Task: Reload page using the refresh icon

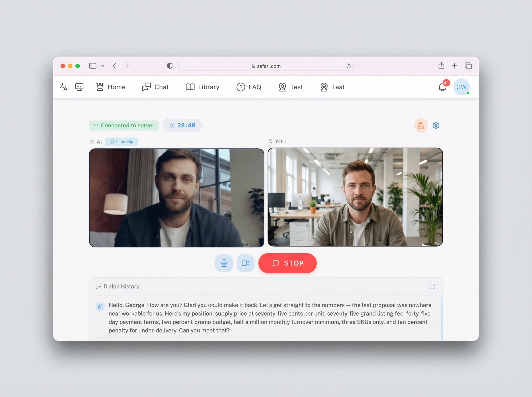Action: click(348, 66)
